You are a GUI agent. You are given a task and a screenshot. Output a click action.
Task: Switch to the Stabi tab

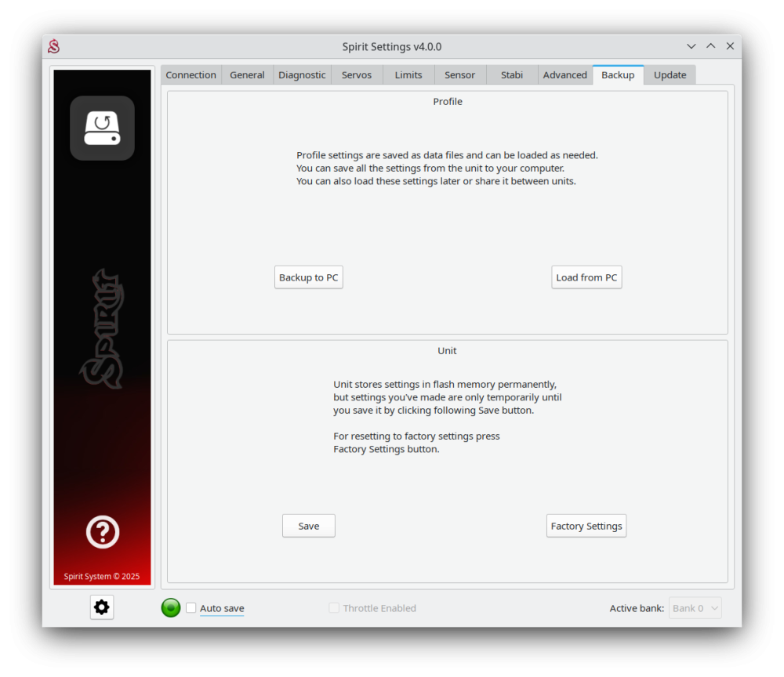pyautogui.click(x=512, y=75)
